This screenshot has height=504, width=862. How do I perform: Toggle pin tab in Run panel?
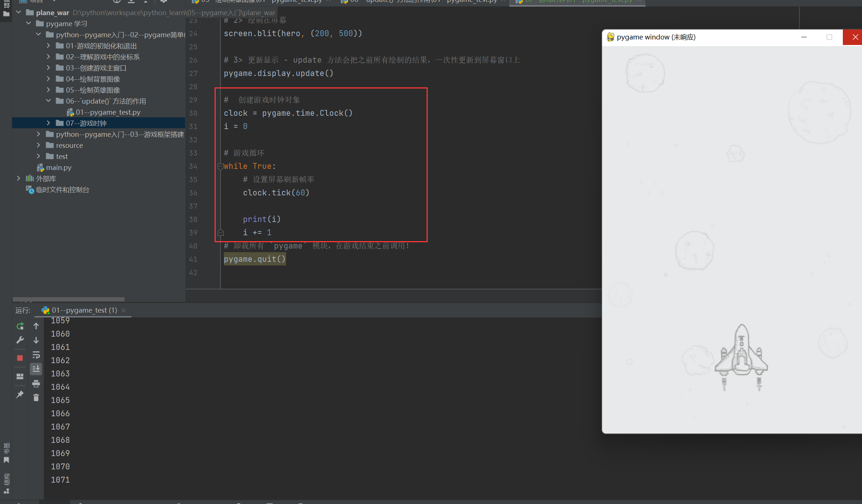click(20, 394)
